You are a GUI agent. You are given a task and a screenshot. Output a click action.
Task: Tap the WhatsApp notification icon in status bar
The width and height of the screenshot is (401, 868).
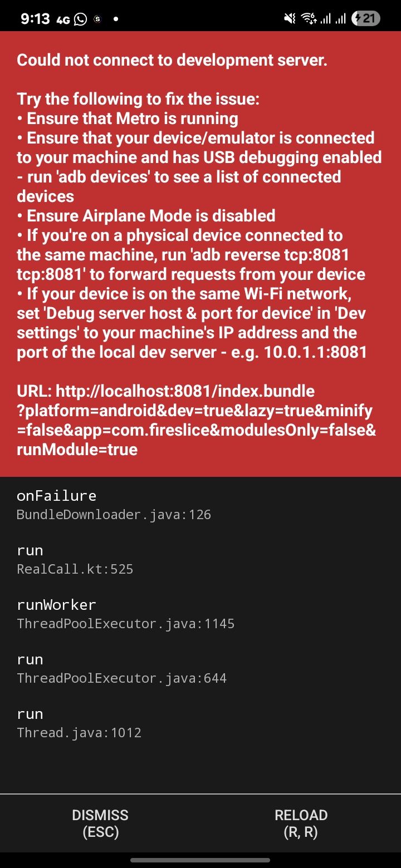click(x=81, y=19)
